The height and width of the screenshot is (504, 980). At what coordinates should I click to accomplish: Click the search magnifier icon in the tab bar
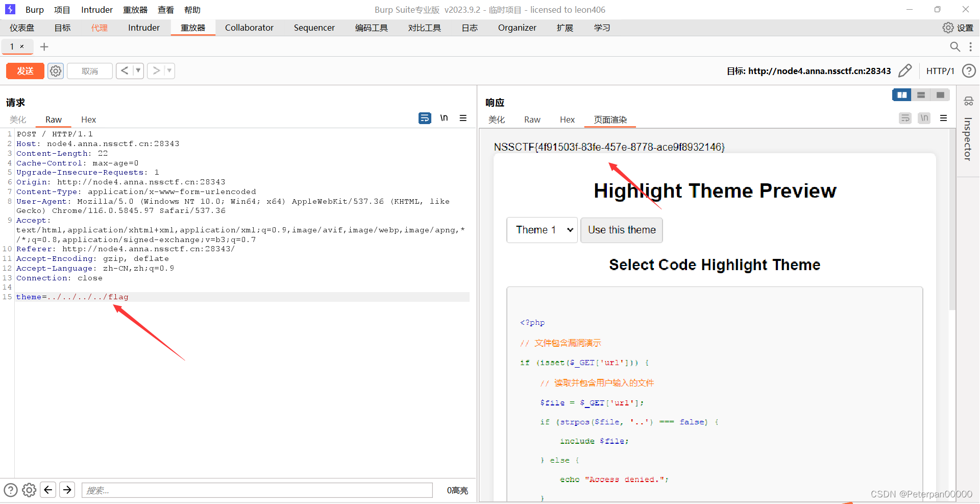click(x=954, y=47)
